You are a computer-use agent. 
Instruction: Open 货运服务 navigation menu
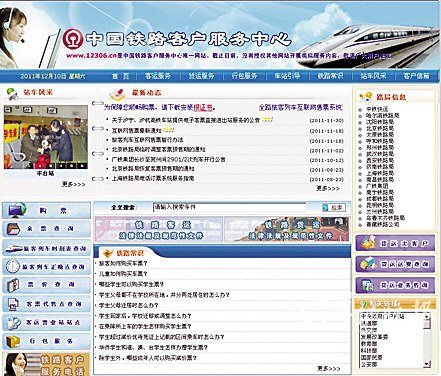pos(201,76)
